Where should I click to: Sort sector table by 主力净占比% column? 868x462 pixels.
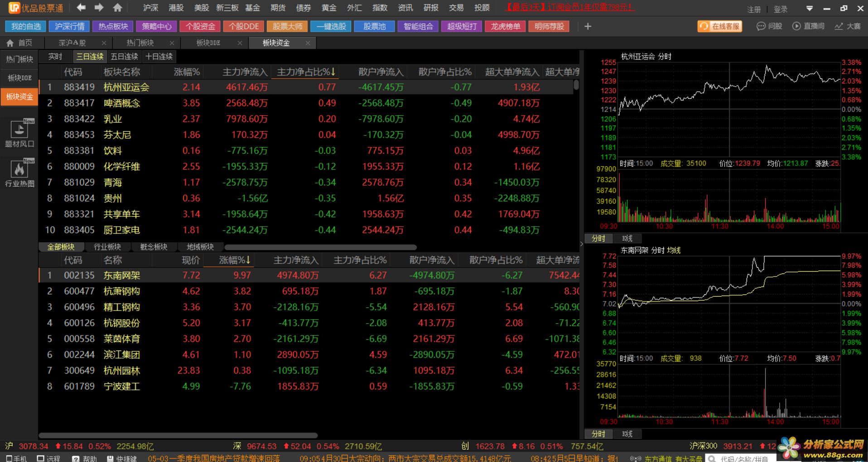306,72
